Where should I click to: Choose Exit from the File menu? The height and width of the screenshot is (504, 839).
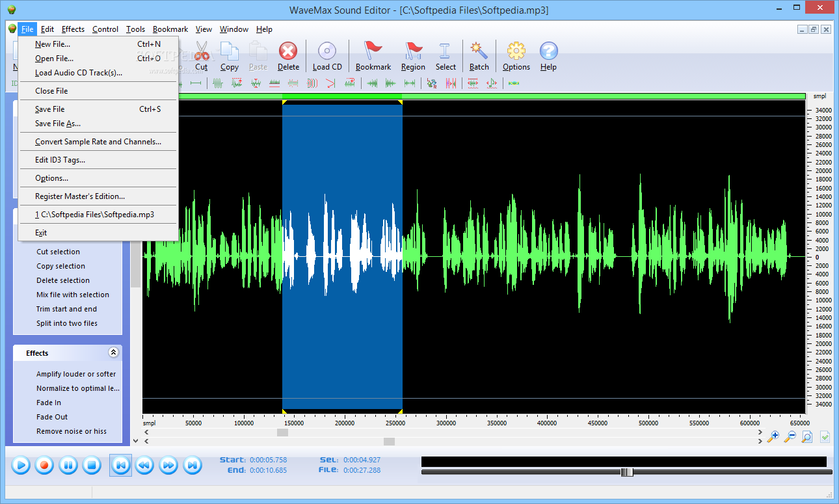tap(98, 233)
